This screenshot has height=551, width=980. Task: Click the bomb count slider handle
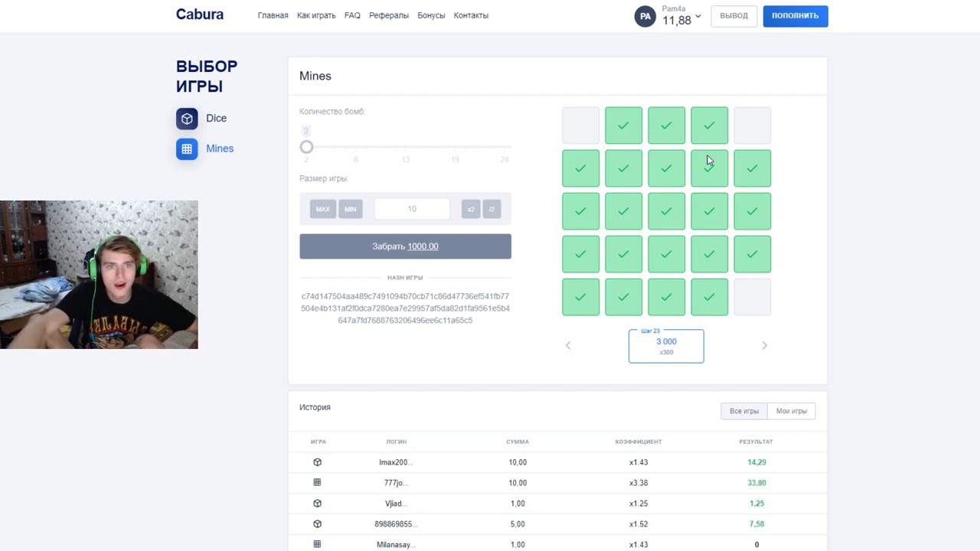[306, 147]
